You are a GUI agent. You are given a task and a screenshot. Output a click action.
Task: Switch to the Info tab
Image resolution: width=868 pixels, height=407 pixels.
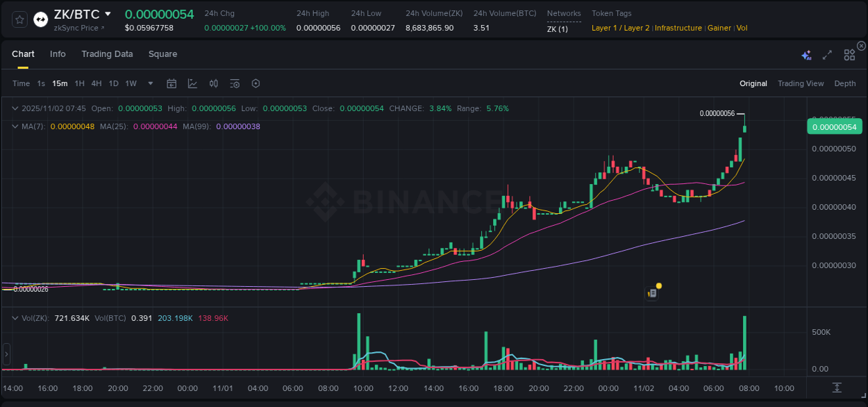(x=58, y=53)
